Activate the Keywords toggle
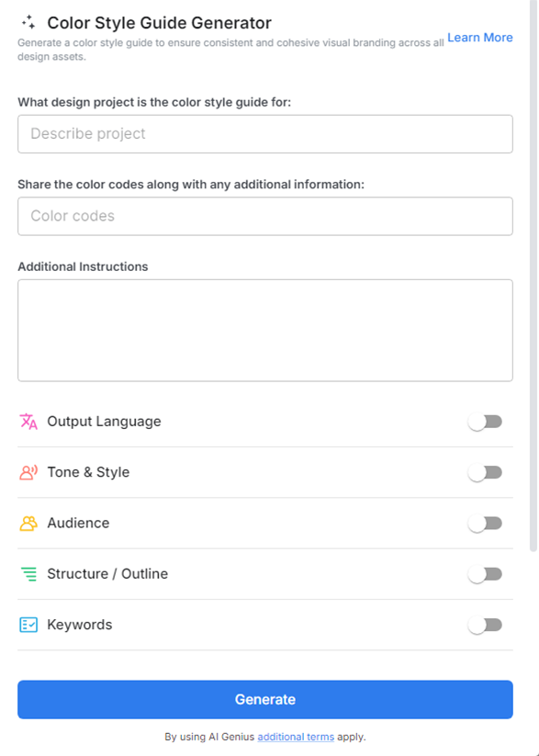The height and width of the screenshot is (756, 539). pyautogui.click(x=485, y=624)
